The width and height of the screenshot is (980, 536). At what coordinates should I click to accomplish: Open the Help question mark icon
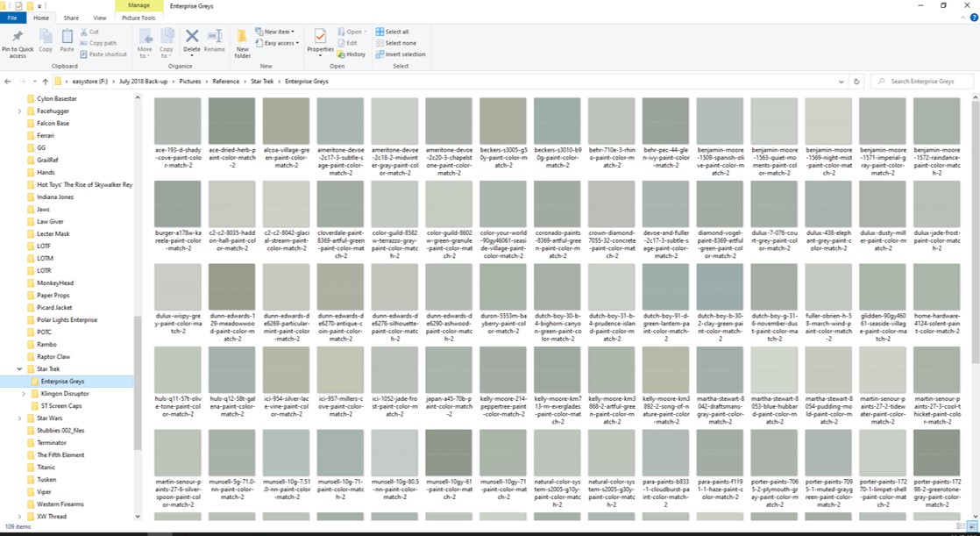(x=973, y=18)
